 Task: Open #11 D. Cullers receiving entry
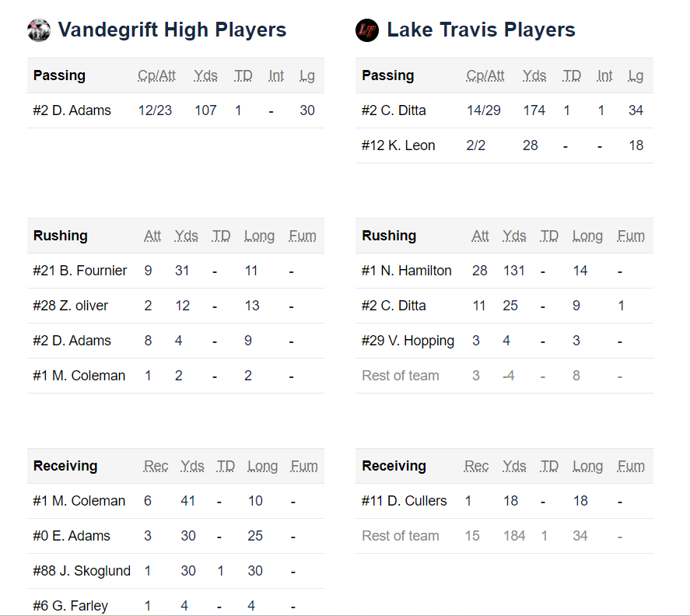point(504,501)
